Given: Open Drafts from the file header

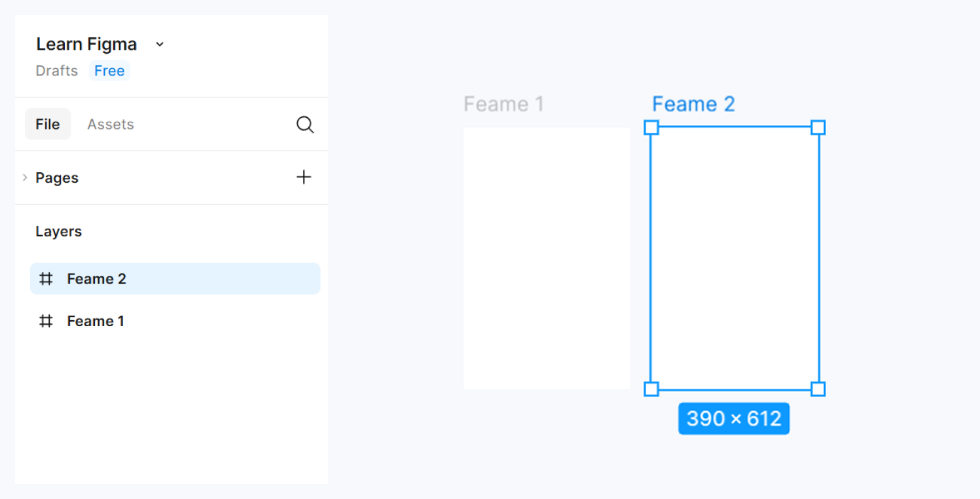Looking at the screenshot, I should pos(56,71).
